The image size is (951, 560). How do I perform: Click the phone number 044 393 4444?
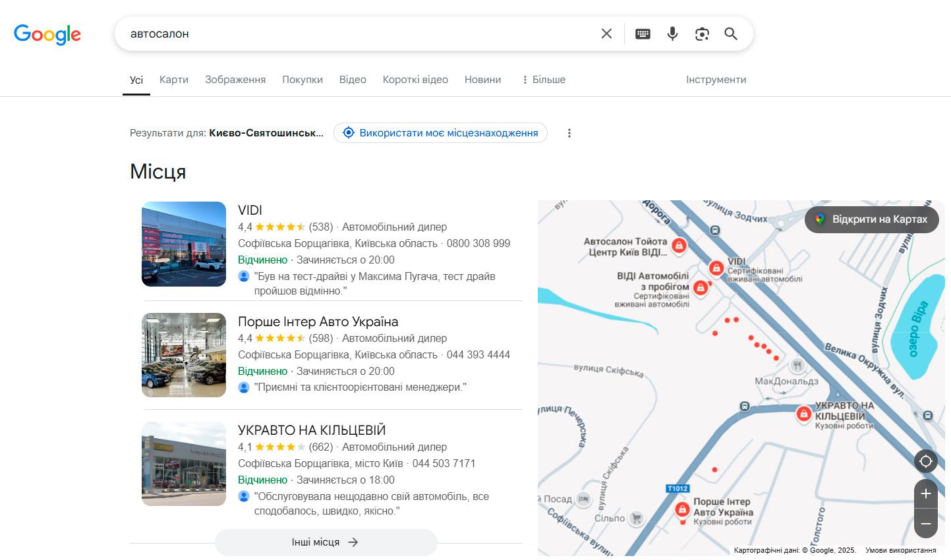pyautogui.click(x=478, y=354)
